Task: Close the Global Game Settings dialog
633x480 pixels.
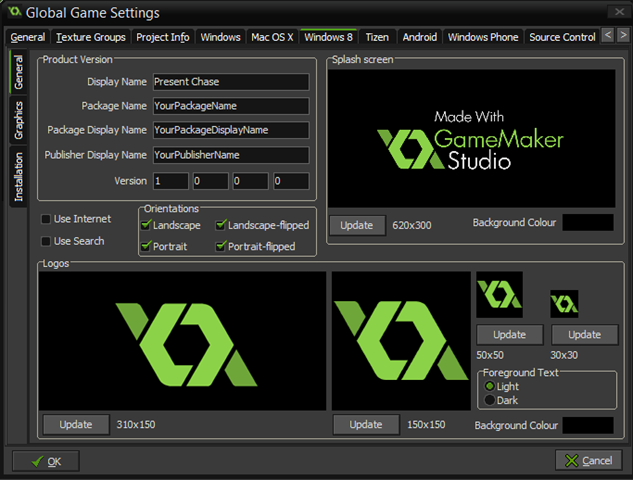Action: click(619, 12)
